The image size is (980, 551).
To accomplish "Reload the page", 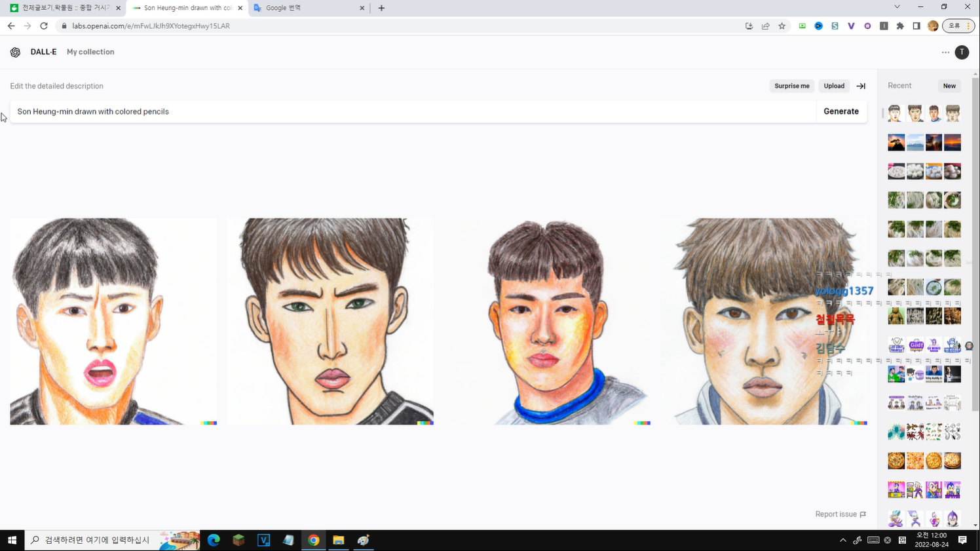I will click(x=44, y=26).
